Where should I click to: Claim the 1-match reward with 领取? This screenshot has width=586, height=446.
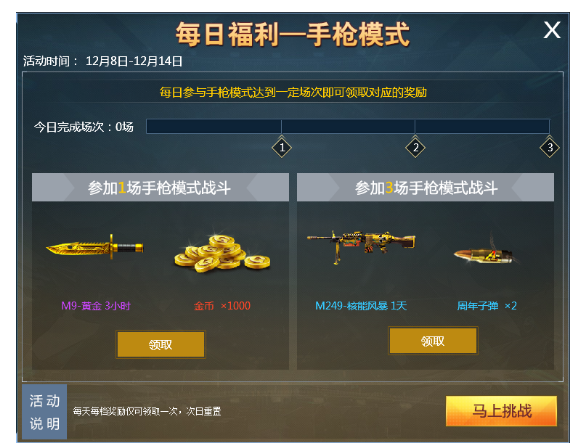point(161,344)
